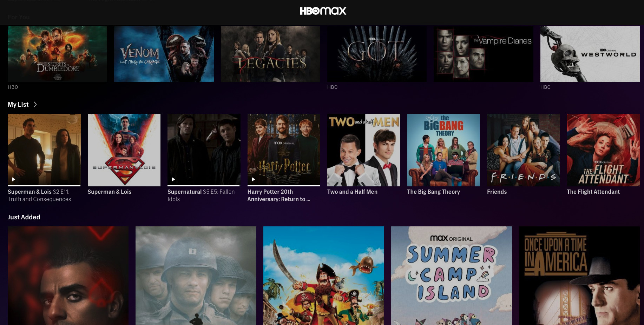Open the Friends poster
This screenshot has height=325, width=644.
pyautogui.click(x=524, y=150)
